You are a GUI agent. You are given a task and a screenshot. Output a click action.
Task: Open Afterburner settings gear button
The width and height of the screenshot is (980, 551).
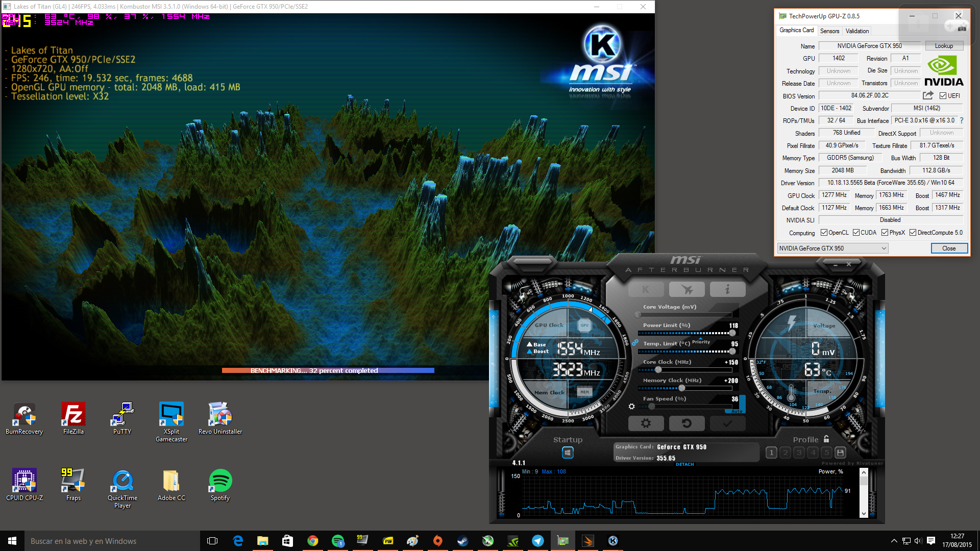point(646,423)
